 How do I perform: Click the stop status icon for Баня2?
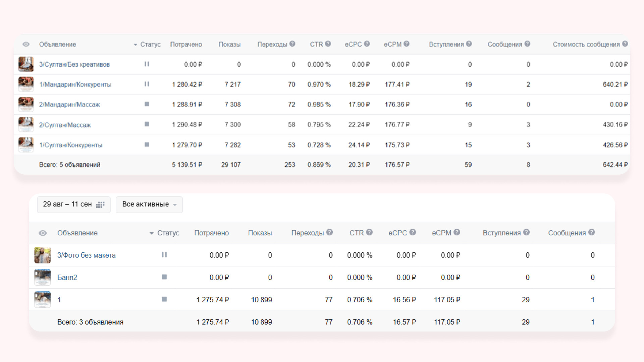tap(164, 277)
